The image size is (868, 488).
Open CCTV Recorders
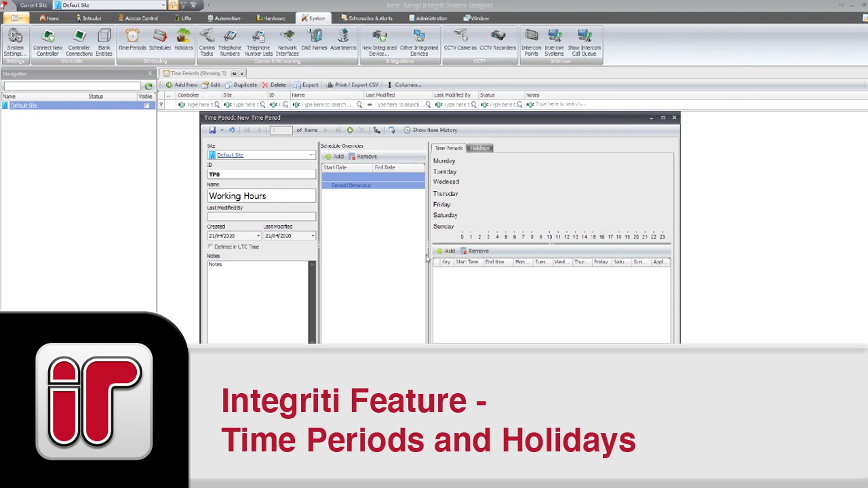498,40
